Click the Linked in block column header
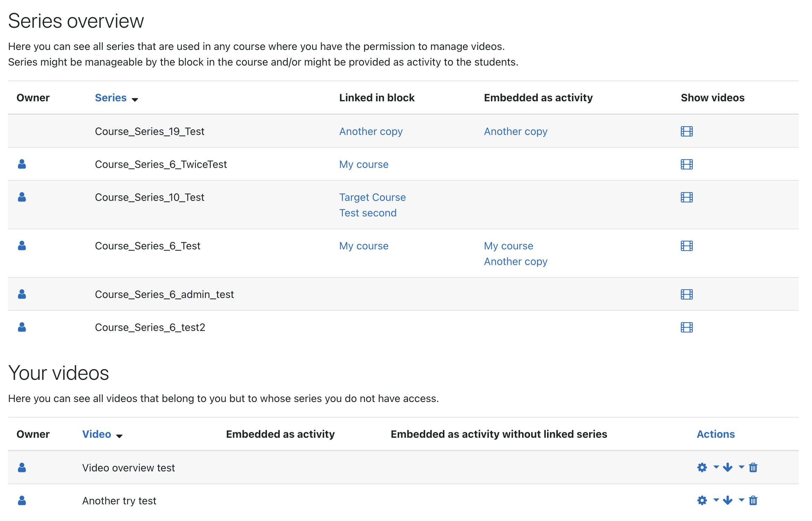 [x=377, y=98]
